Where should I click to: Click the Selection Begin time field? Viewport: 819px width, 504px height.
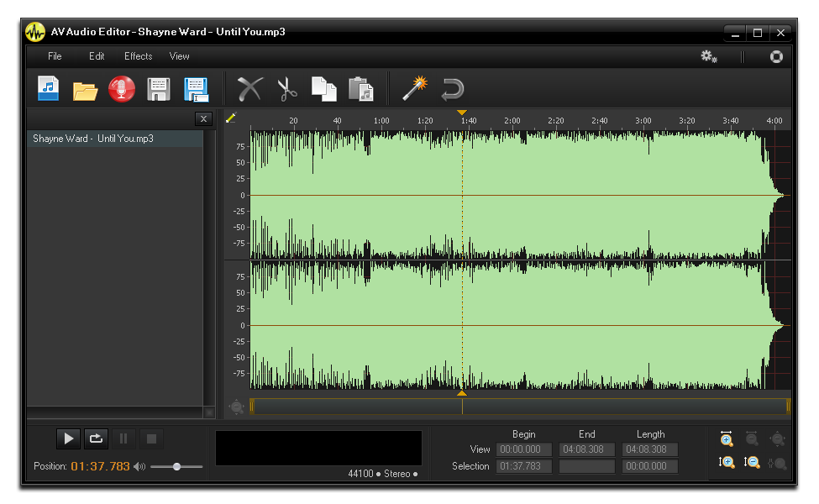pyautogui.click(x=523, y=466)
